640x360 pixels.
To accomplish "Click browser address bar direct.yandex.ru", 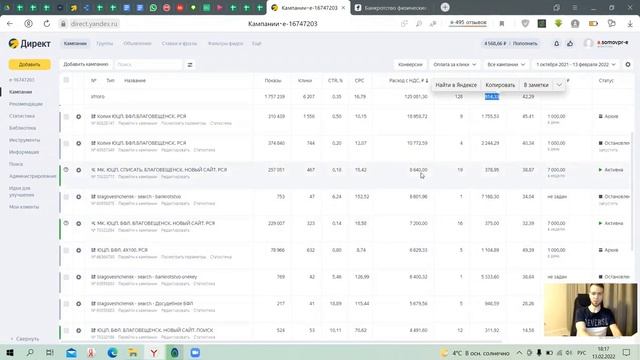I will (94, 24).
